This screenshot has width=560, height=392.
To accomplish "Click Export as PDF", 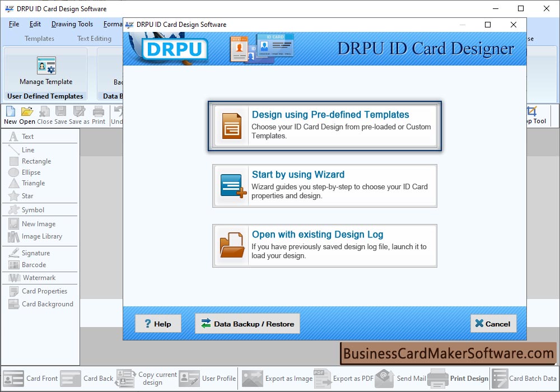I will coord(344,379).
